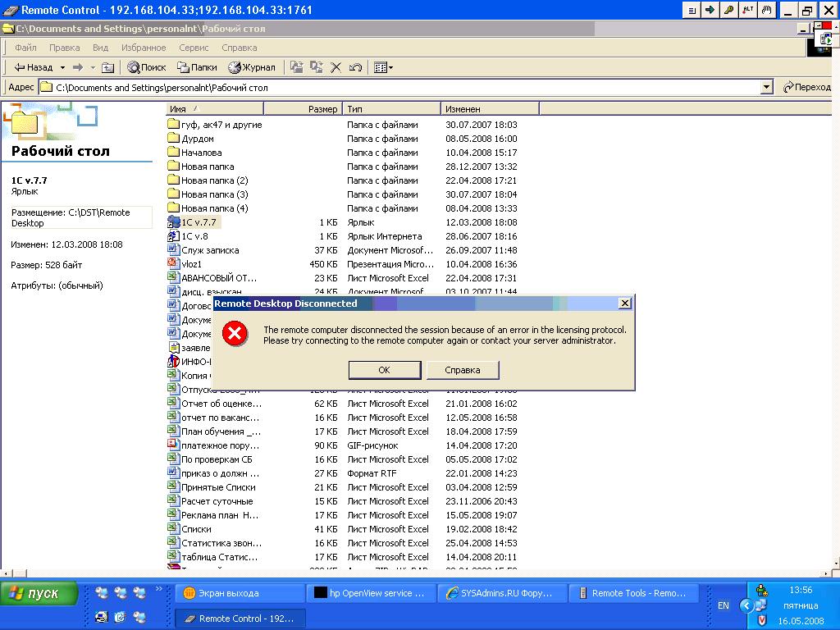Select таблица Статис… file name
This screenshot has width=840, height=630.
tap(219, 557)
